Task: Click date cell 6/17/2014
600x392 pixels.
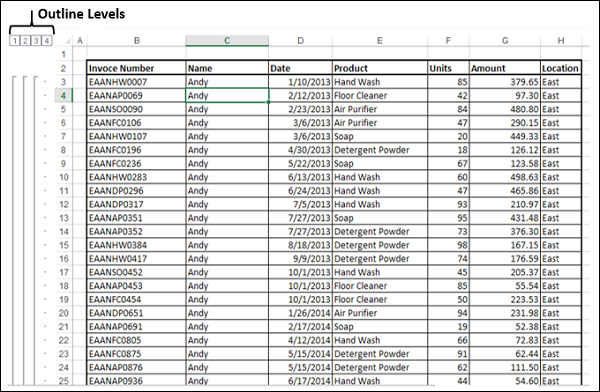Action: click(x=300, y=381)
